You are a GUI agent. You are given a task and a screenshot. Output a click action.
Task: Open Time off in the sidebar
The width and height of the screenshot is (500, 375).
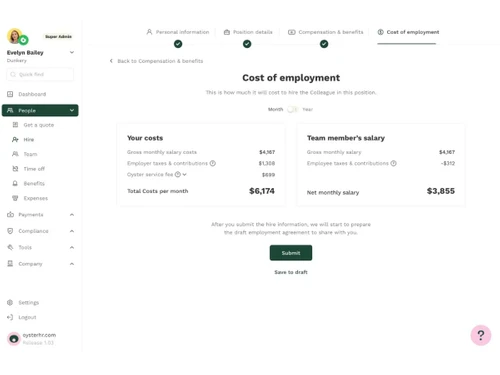34,169
